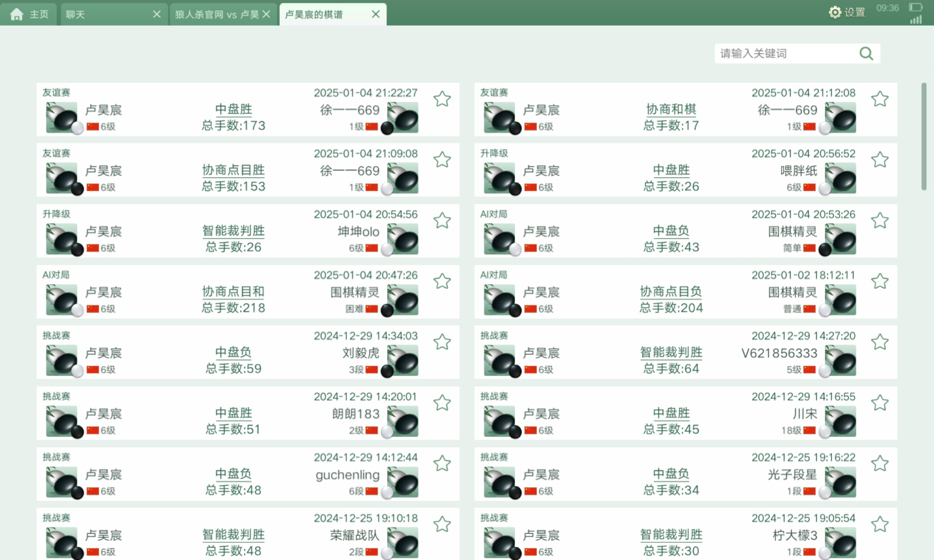Click the 09:36 clock display
The image size is (934, 560).
point(887,8)
